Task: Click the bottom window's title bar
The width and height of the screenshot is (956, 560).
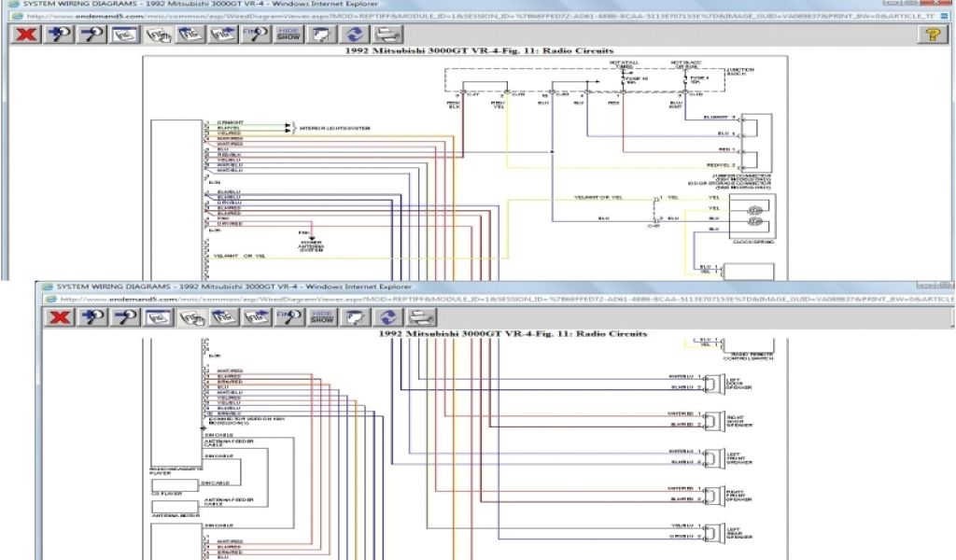Action: pyautogui.click(x=467, y=286)
